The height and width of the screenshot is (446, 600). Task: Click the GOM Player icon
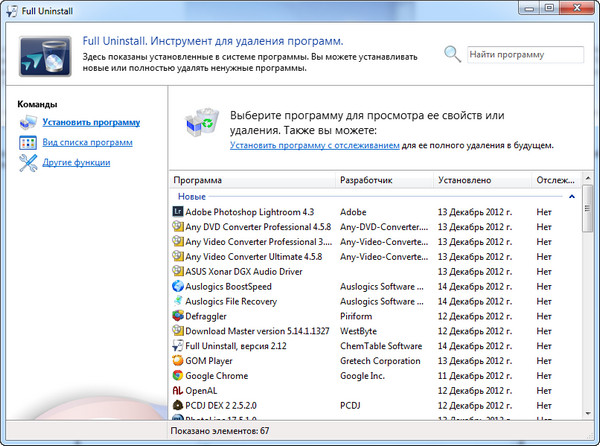tap(177, 360)
